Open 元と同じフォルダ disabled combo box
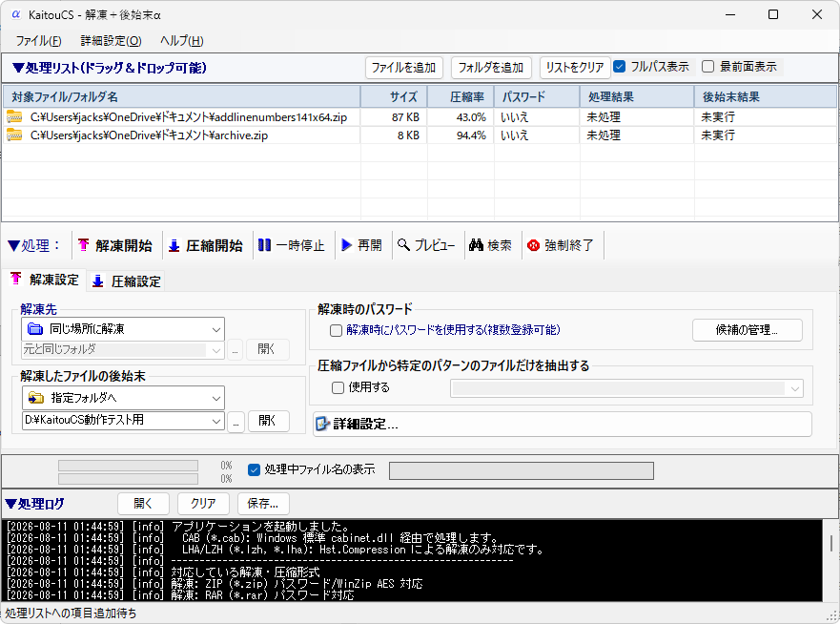 123,349
